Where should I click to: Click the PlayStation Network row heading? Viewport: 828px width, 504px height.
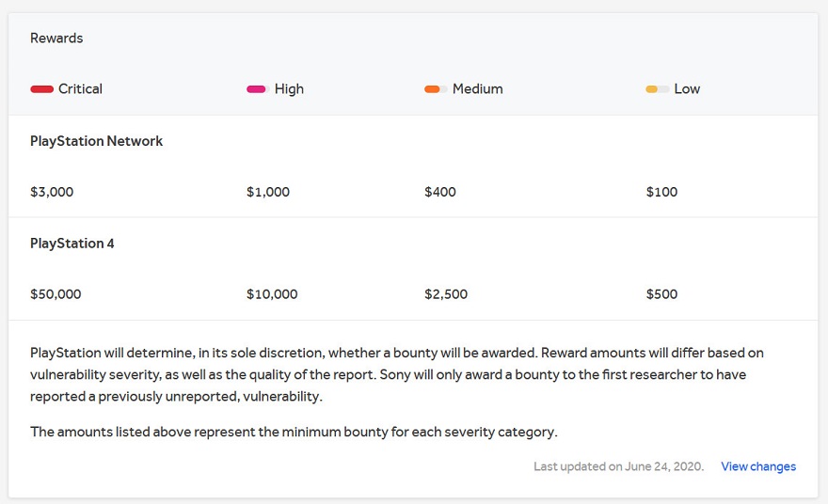point(96,141)
